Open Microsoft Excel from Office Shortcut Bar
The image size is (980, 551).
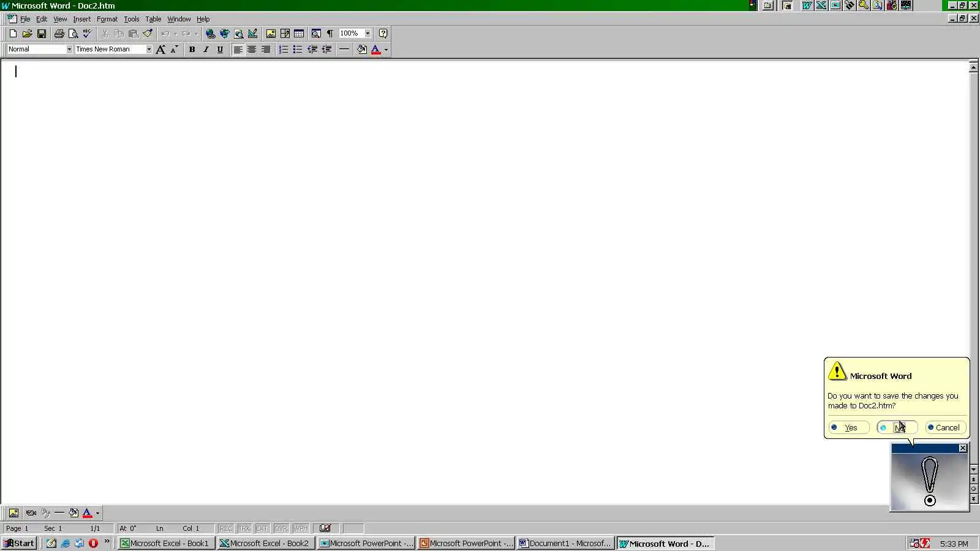pyautogui.click(x=821, y=6)
